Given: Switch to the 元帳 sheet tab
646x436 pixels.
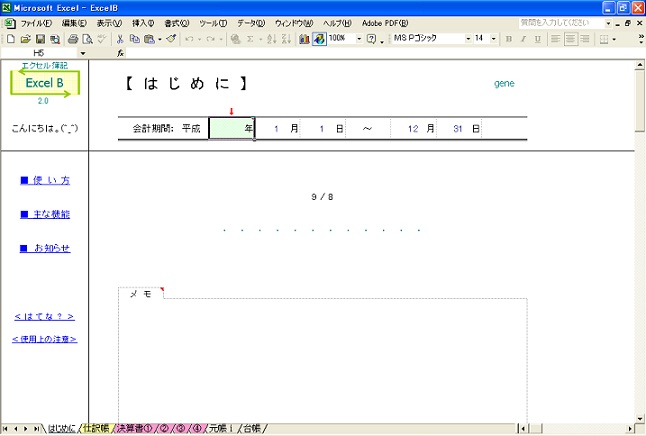Looking at the screenshot, I should 220,429.
